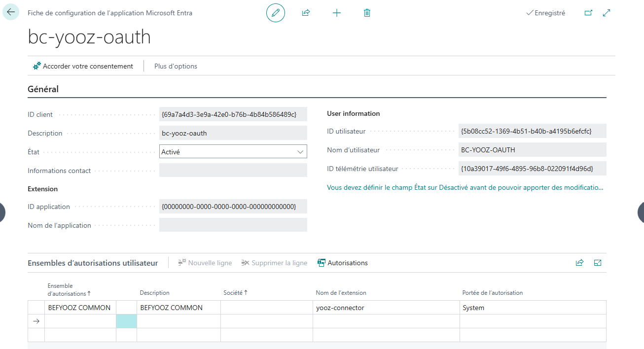Click the Informations contact field
644x349 pixels.
pyautogui.click(x=233, y=171)
